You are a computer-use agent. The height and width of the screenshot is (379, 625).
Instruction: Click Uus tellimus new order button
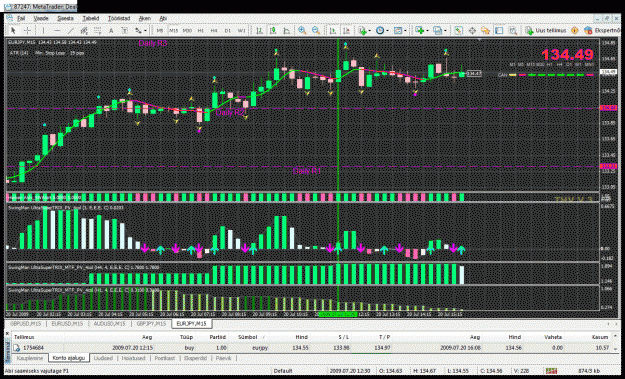[546, 30]
